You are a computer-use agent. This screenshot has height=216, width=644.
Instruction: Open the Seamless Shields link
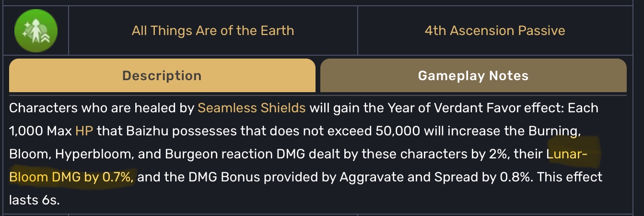(x=251, y=108)
